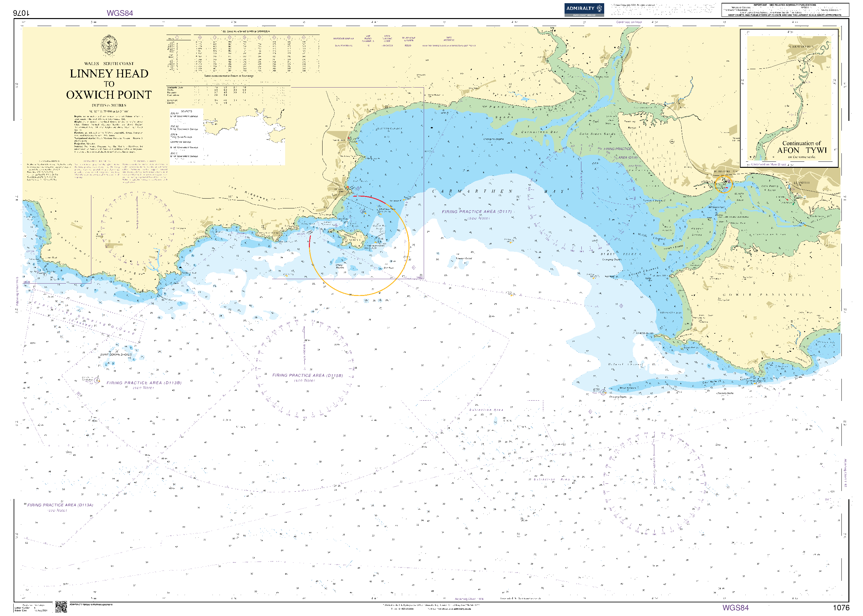Viewport: 863px width, 616px height.
Task: Click the DEPTHS IN METRES label
Action: click(x=109, y=105)
